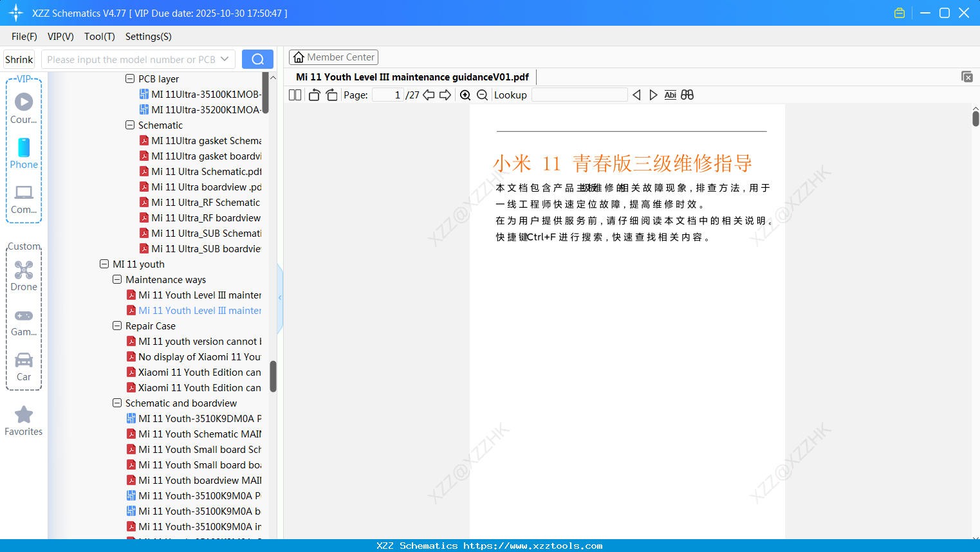Viewport: 980px width, 552px height.
Task: Activate zoom-in on the PDF viewer
Action: point(465,95)
